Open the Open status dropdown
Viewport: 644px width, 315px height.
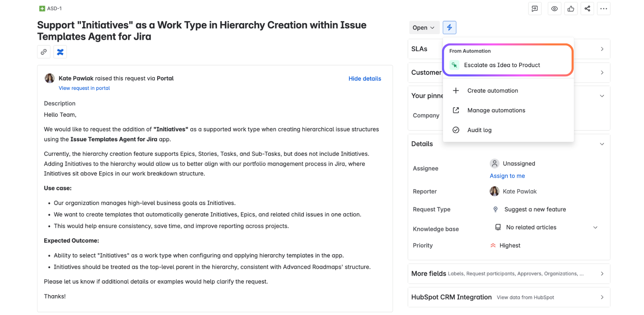(424, 28)
